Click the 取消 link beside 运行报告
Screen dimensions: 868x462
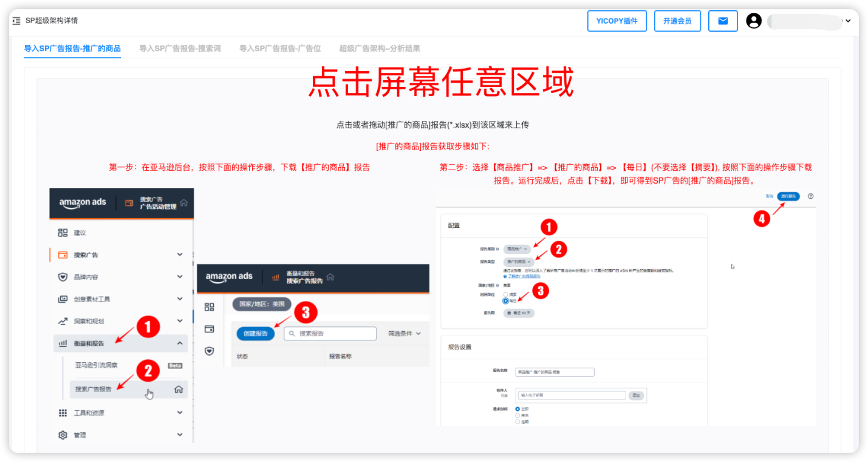pyautogui.click(x=770, y=196)
